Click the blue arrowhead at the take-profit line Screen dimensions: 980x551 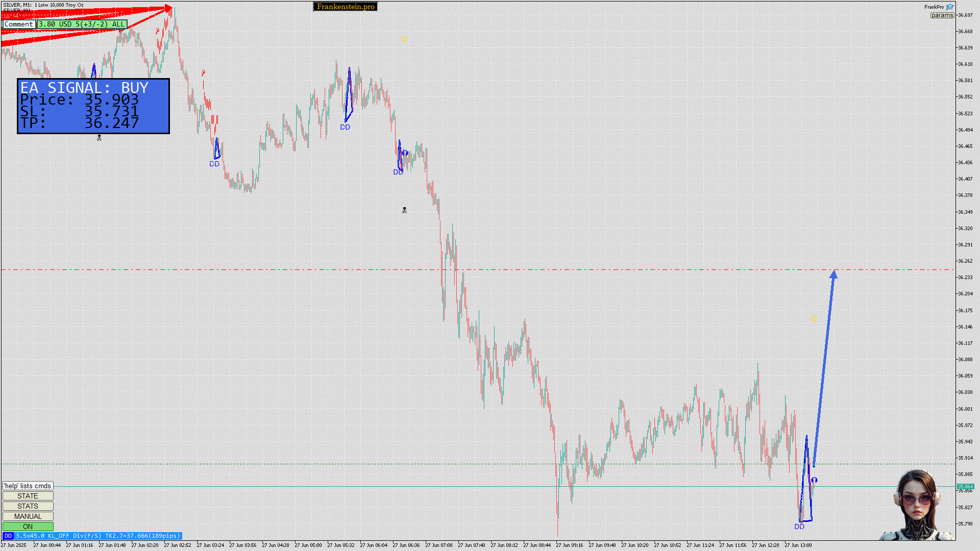pos(834,274)
